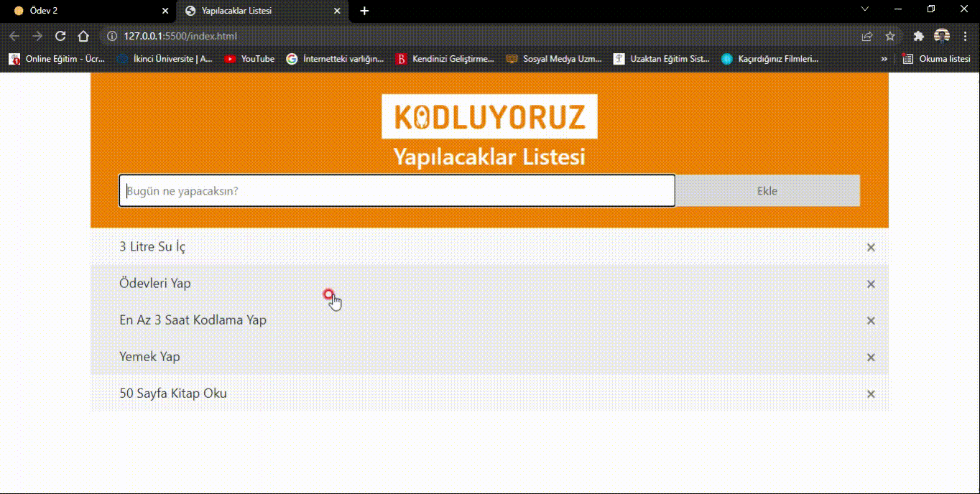The width and height of the screenshot is (980, 494).
Task: View site information icon in the address bar
Action: point(111,36)
